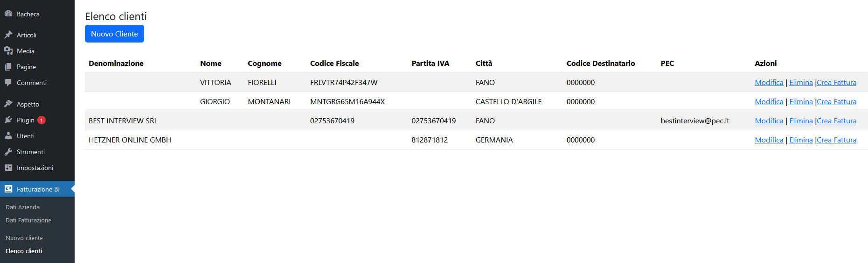868x263 pixels.
Task: Click the Articoli pushpin icon
Action: (x=8, y=35)
